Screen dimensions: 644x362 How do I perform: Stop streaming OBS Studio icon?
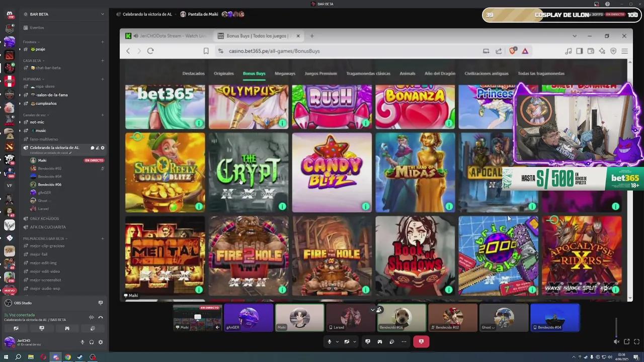tap(100, 303)
